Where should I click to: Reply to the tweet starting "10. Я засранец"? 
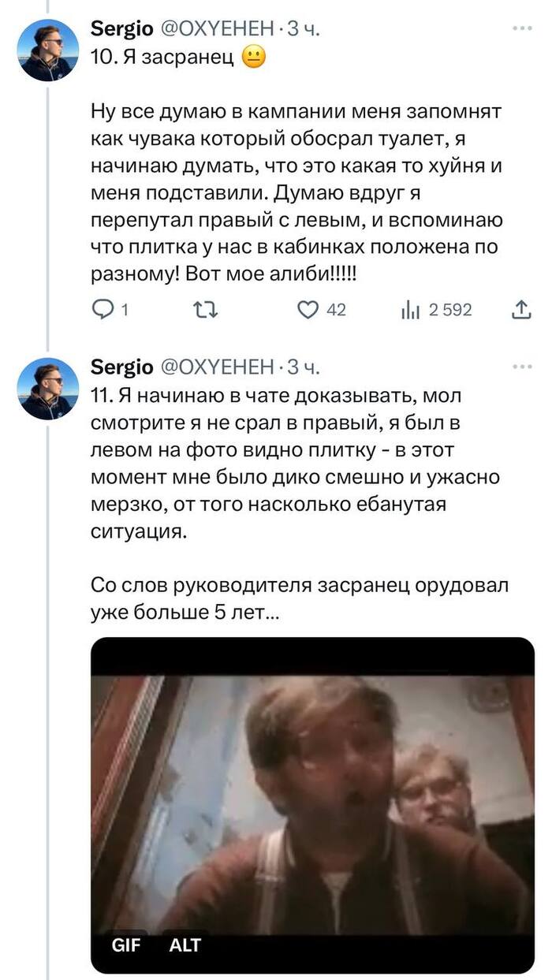point(103,310)
